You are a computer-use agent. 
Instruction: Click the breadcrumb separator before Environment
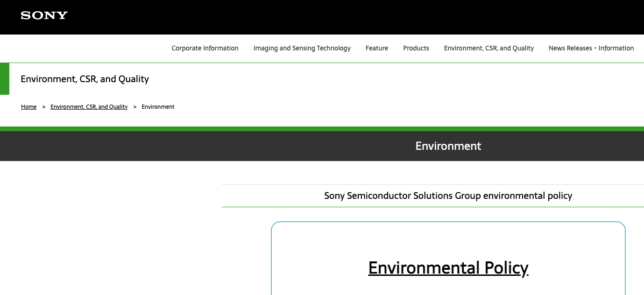click(134, 107)
